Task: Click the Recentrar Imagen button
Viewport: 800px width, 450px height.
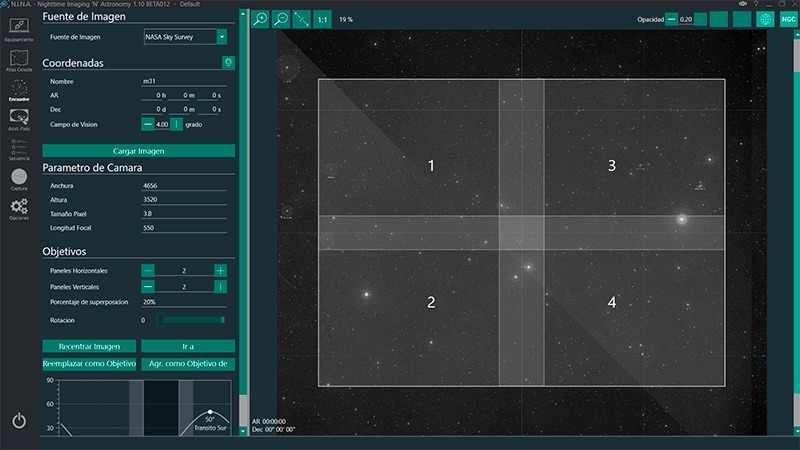Action: [89, 346]
